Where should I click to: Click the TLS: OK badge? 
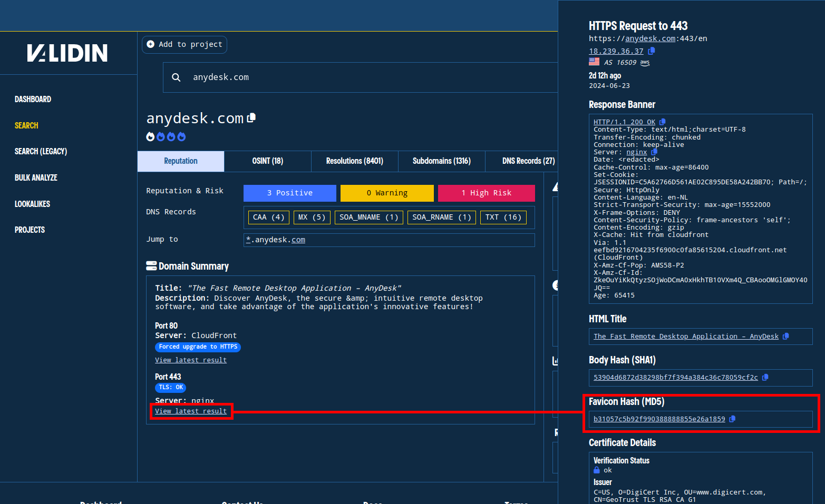click(x=171, y=388)
